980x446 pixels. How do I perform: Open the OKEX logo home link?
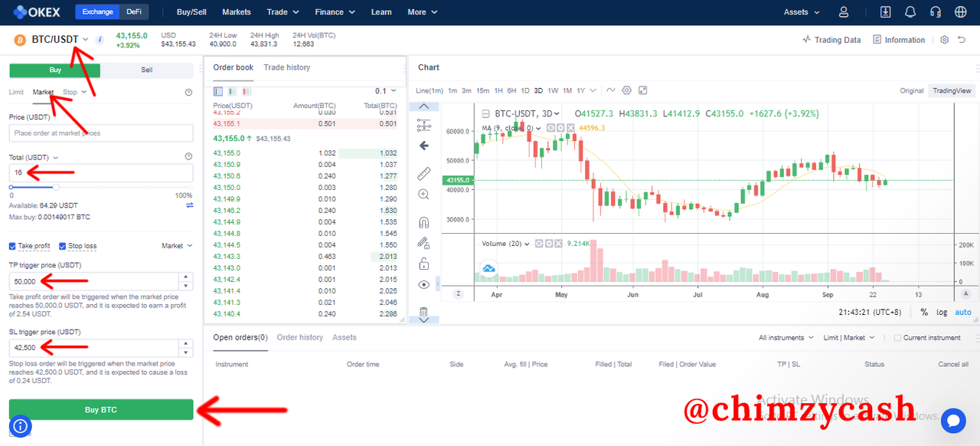point(37,12)
